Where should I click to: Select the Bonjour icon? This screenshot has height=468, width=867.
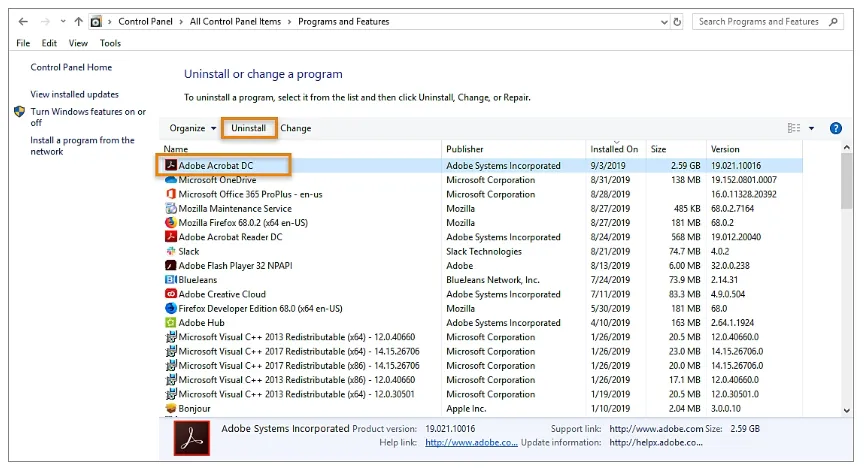(x=171, y=408)
